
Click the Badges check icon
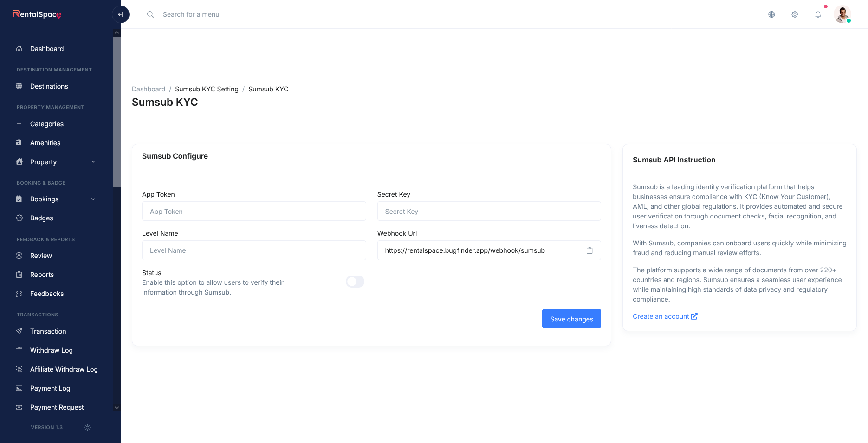19,218
